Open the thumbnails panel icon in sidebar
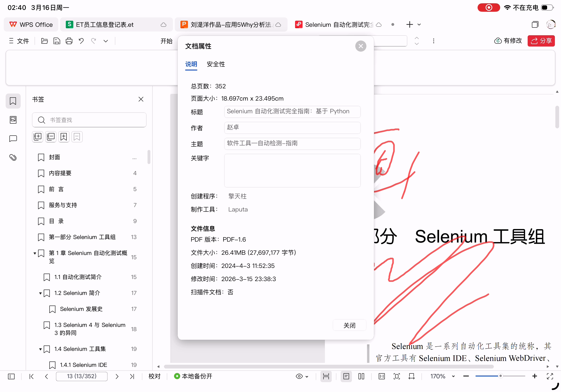Viewport: 561px width, 392px height. (13, 120)
